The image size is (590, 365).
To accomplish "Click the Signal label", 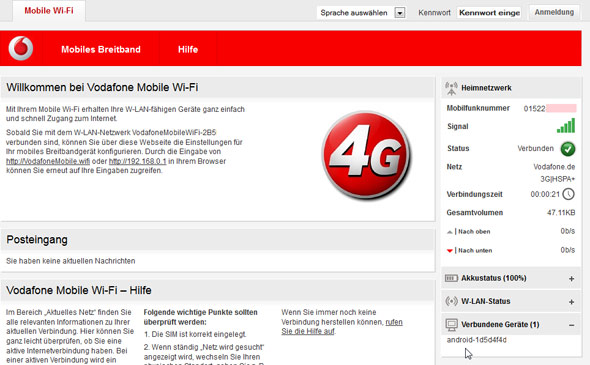I will tap(458, 126).
